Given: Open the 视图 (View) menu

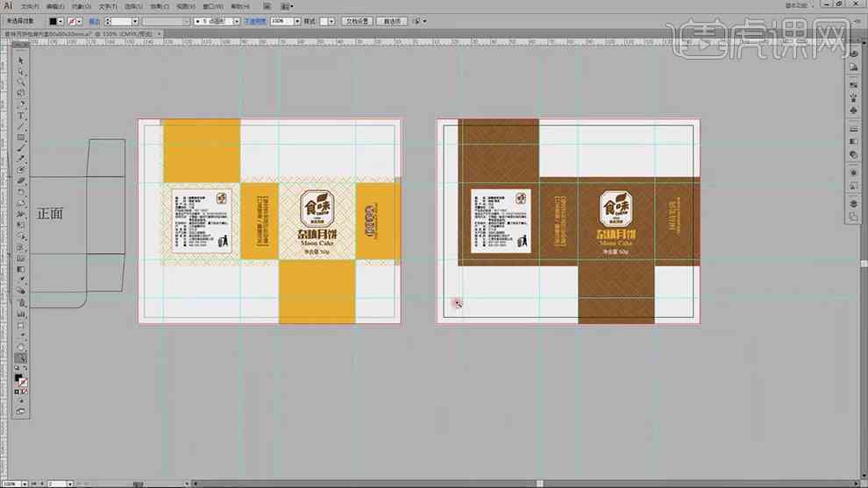Looking at the screenshot, I should [186, 6].
